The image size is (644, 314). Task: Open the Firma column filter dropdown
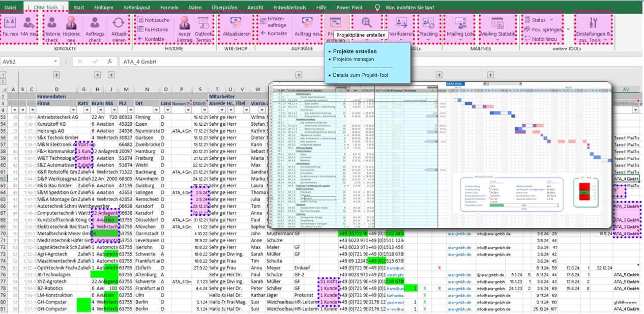point(72,110)
